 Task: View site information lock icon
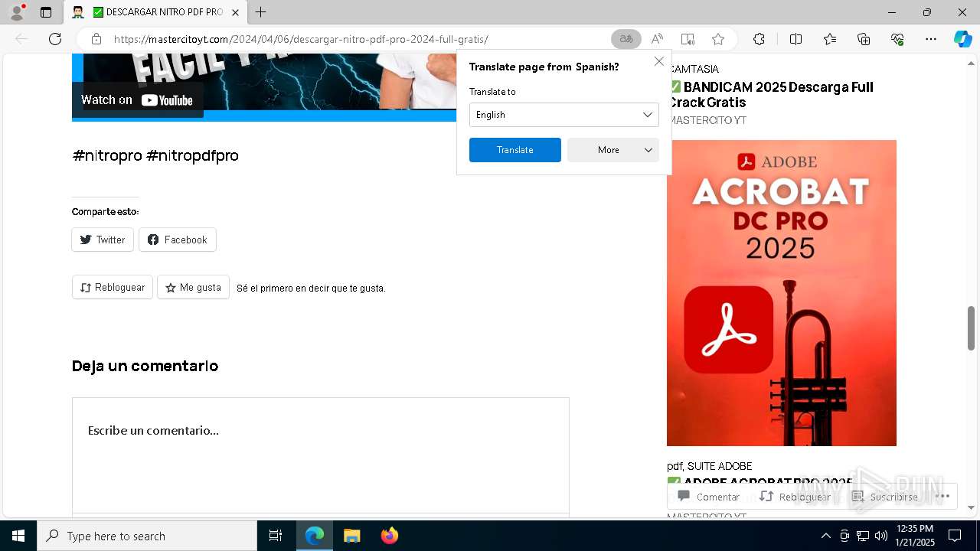point(96,39)
